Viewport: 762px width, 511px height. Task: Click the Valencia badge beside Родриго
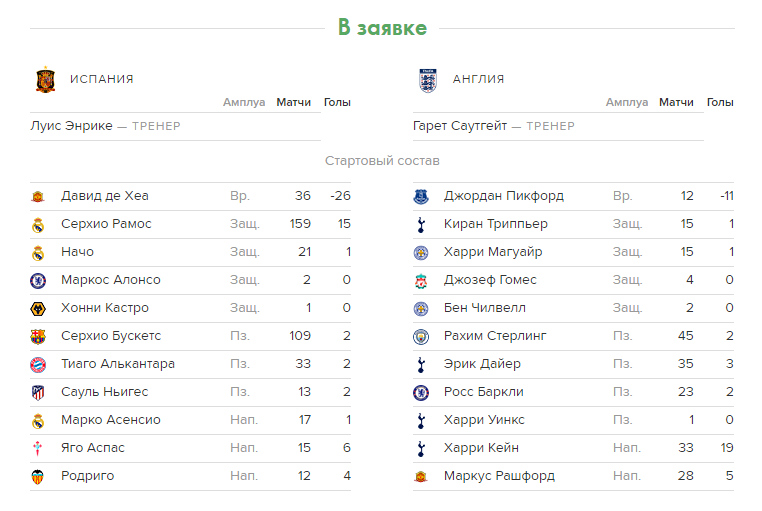pyautogui.click(x=38, y=477)
